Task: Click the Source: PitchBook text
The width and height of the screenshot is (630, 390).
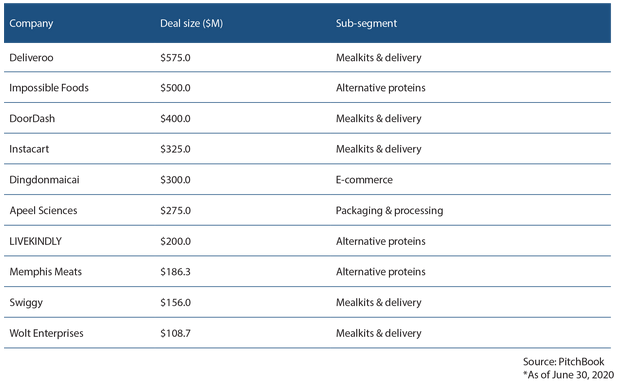Action: tap(563, 361)
